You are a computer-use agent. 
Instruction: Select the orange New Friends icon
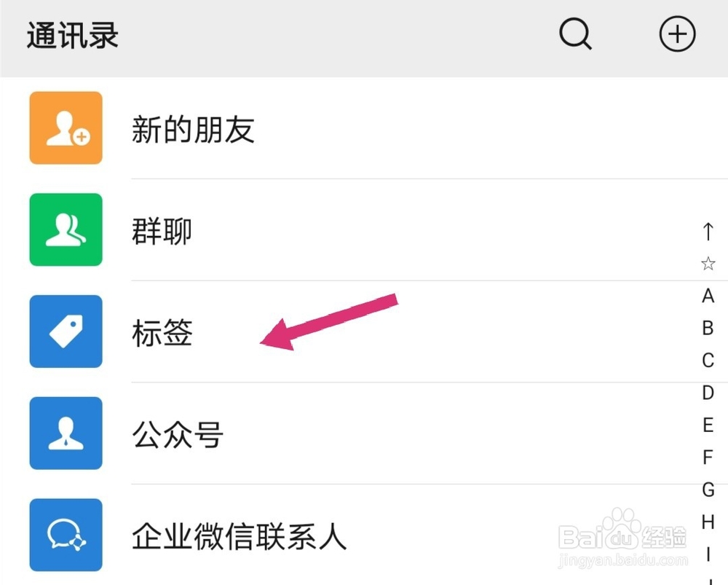[66, 128]
